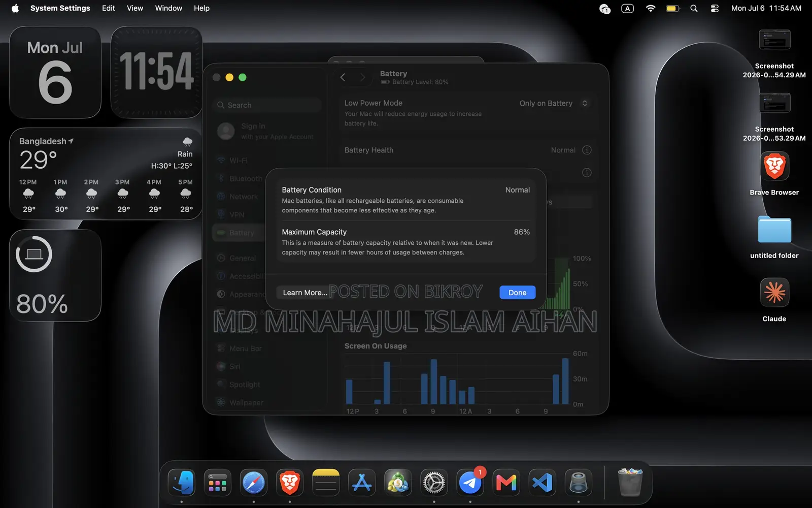This screenshot has width=812, height=508.
Task: Click the "Screen On Usage" heading
Action: click(x=376, y=346)
